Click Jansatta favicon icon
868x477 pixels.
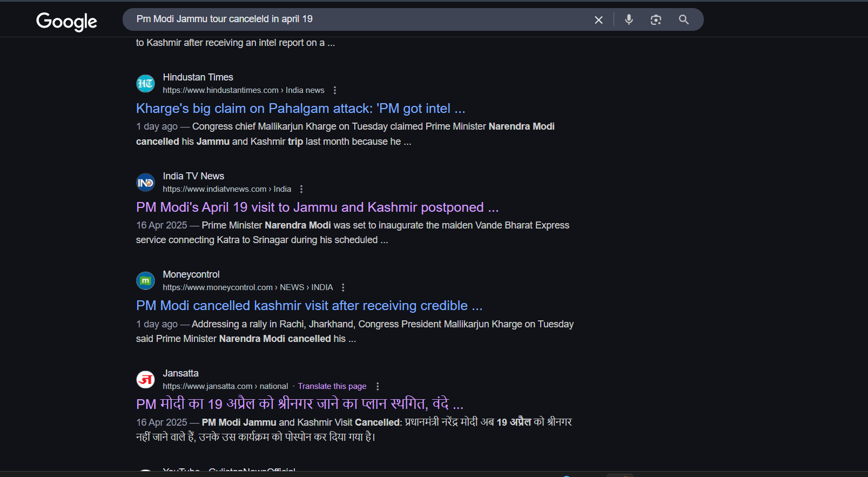[145, 380]
